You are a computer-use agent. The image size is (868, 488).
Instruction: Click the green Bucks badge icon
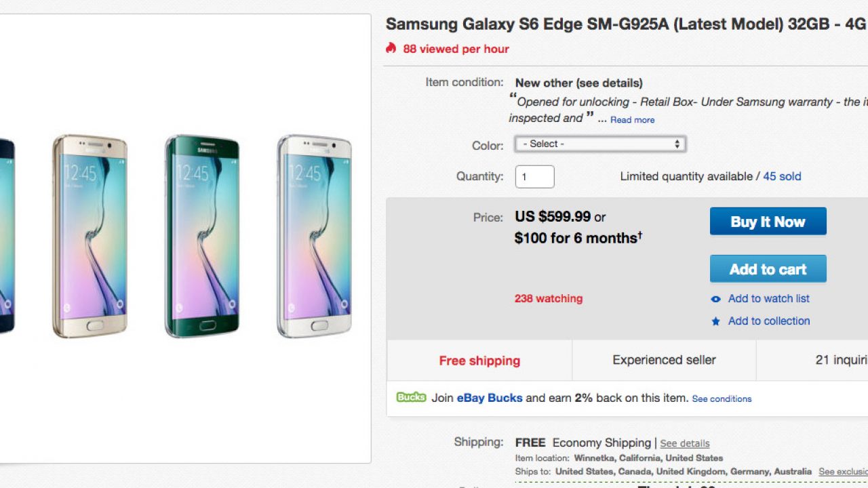point(411,397)
